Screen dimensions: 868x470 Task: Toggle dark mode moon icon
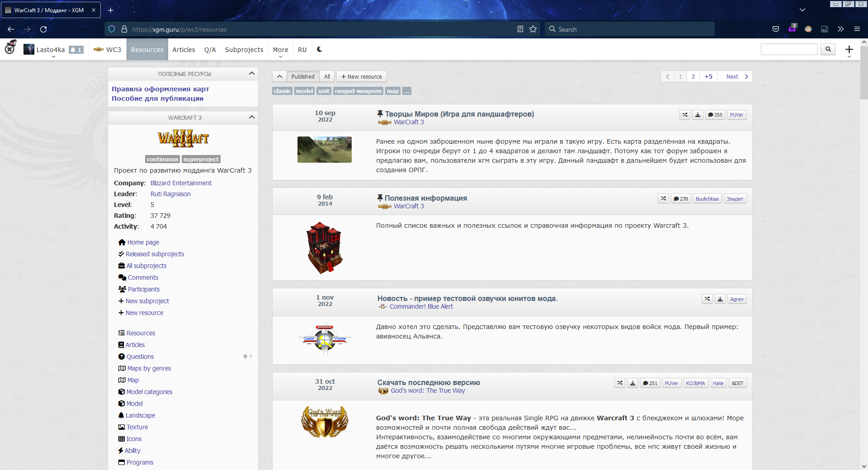click(x=320, y=49)
